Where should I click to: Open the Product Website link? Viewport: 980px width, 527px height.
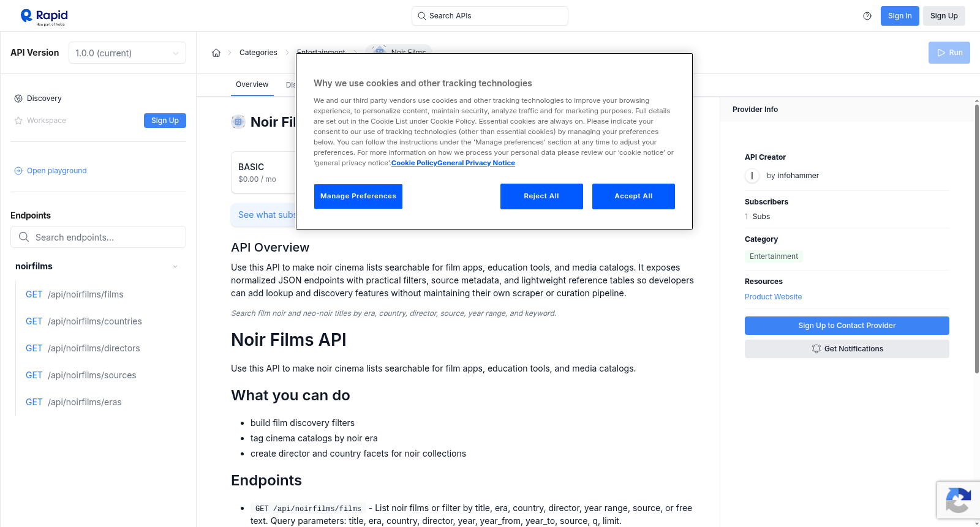pos(773,297)
